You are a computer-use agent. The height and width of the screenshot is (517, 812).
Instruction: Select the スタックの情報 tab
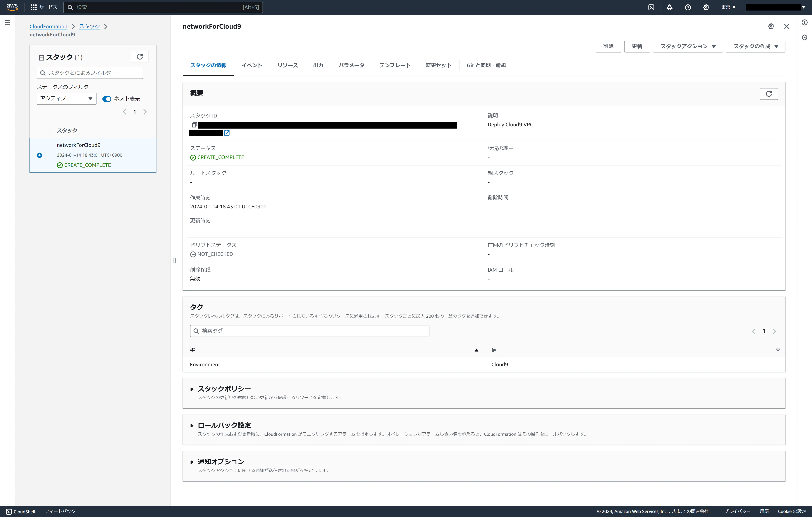click(x=208, y=65)
